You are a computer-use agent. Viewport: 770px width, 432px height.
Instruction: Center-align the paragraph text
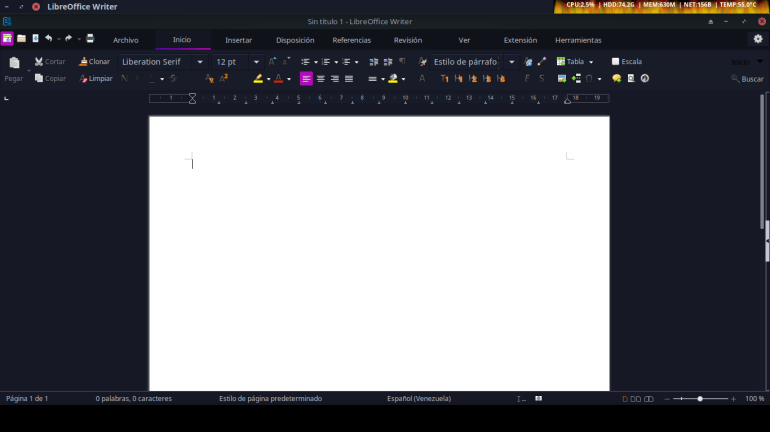click(321, 79)
